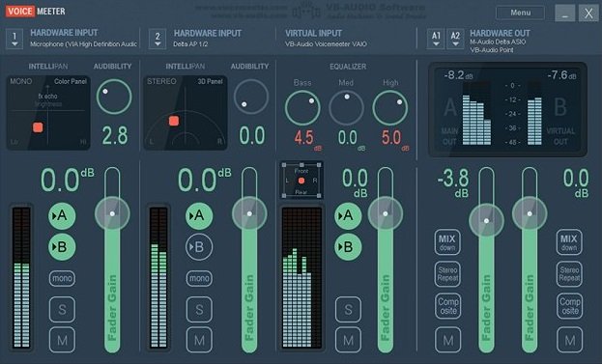Open Hardware Input 1 device selector
The height and width of the screenshot is (364, 602).
pos(14,39)
